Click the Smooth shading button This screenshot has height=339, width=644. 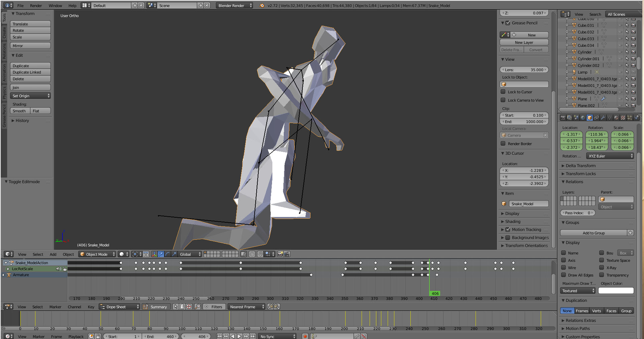coord(20,111)
